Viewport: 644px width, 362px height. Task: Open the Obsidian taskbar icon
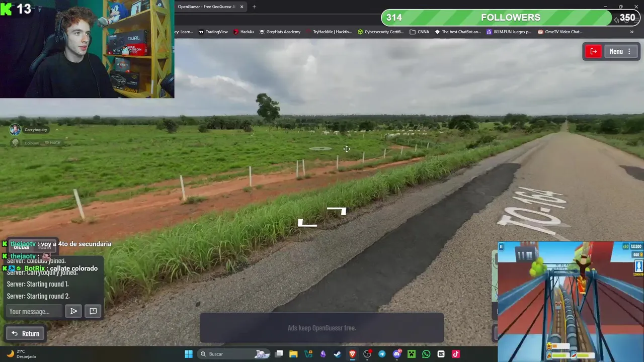coord(323,354)
